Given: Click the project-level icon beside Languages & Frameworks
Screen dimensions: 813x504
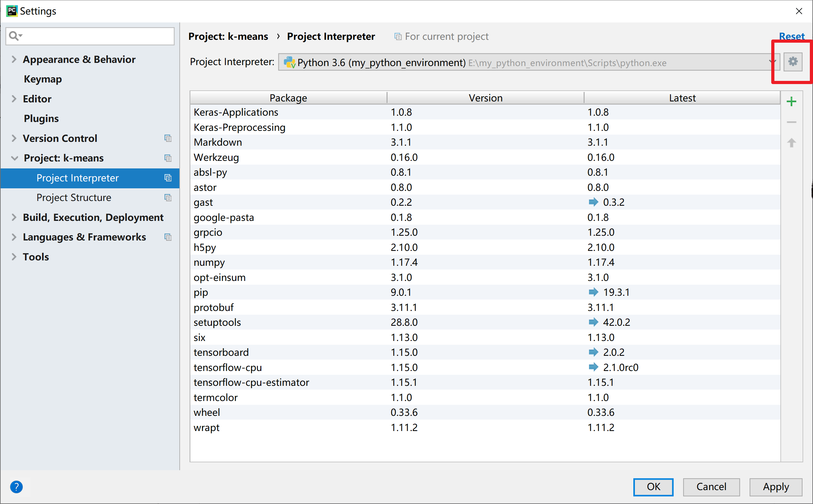Looking at the screenshot, I should pos(168,237).
